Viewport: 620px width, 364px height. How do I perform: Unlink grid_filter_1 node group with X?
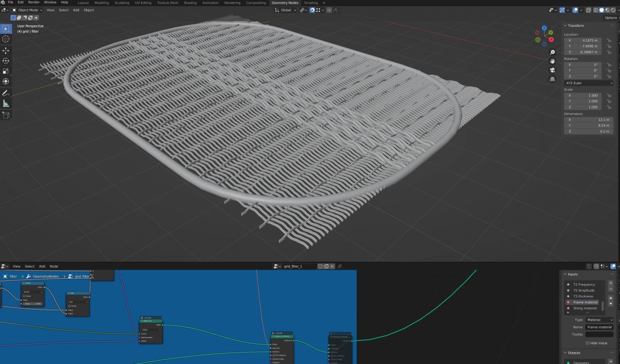click(x=333, y=266)
